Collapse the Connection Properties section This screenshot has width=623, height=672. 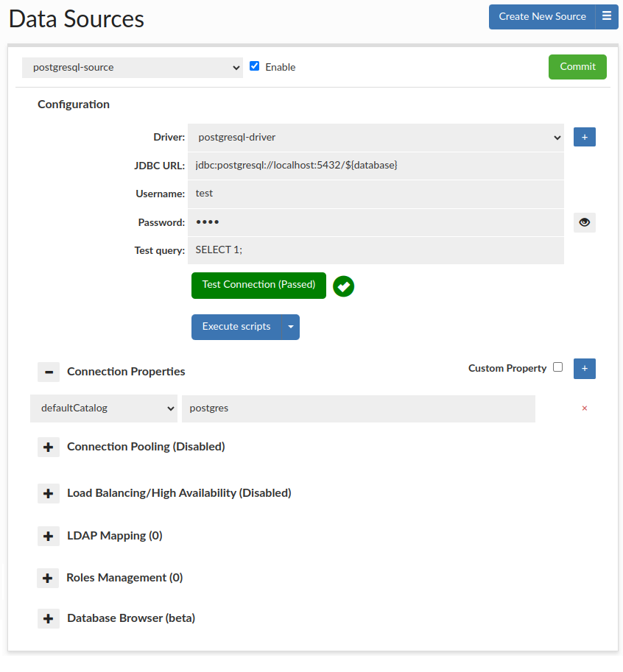(49, 372)
